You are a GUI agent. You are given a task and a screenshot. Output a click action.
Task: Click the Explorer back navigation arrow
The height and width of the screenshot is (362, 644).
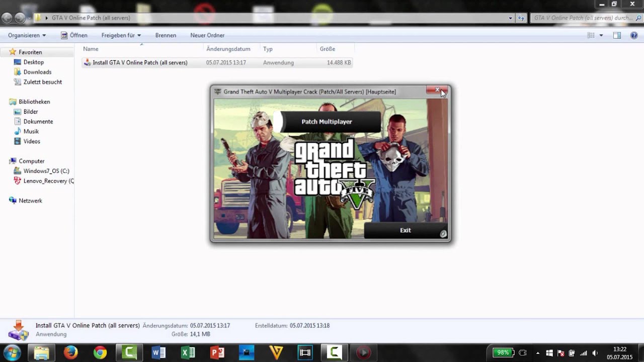pos(7,18)
